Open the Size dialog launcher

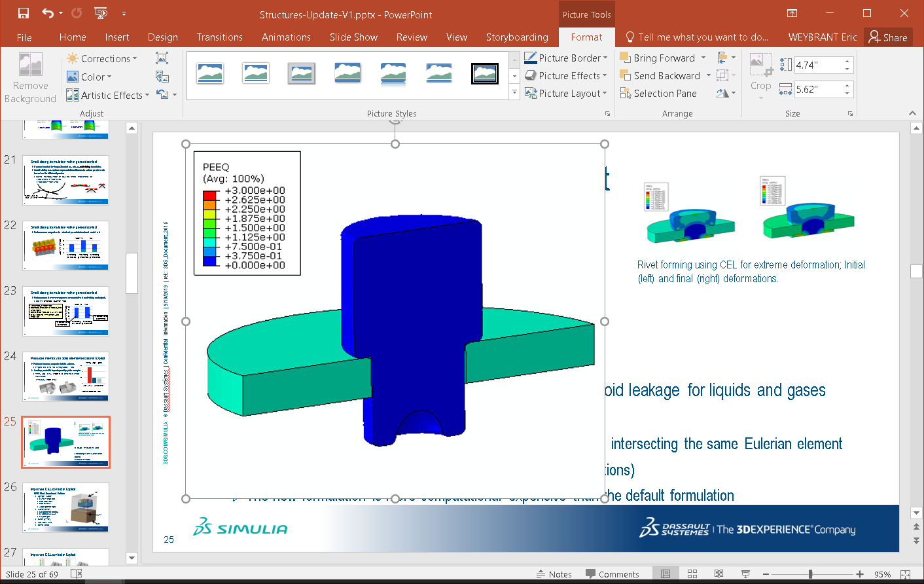[x=850, y=114]
